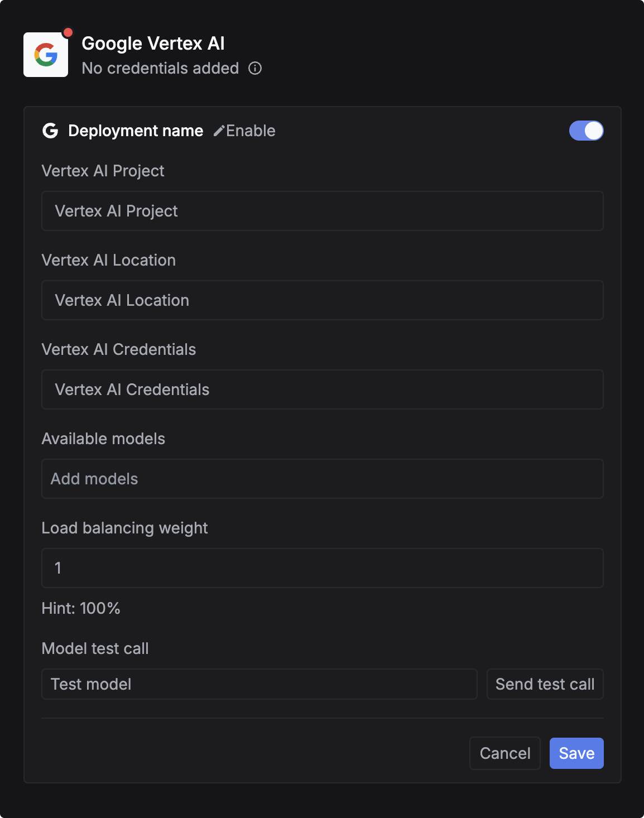644x818 pixels.
Task: Click the Hint: 100% text
Action: coord(80,608)
